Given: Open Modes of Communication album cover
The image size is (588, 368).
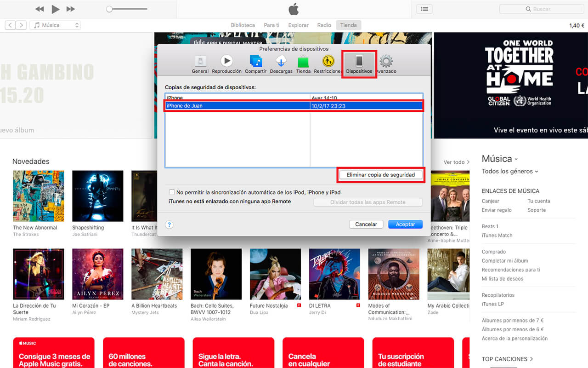Looking at the screenshot, I should pos(394,274).
